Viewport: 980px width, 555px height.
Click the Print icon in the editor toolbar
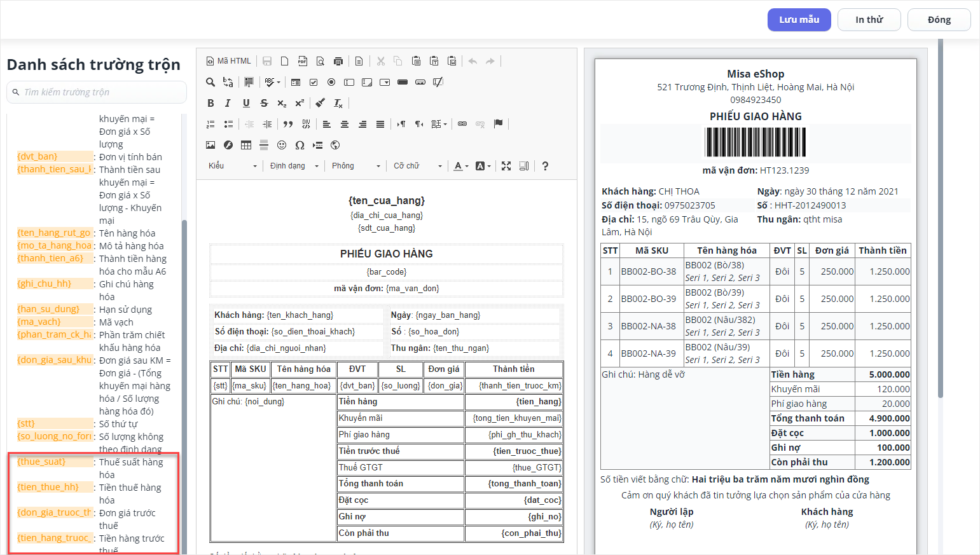[x=338, y=61]
